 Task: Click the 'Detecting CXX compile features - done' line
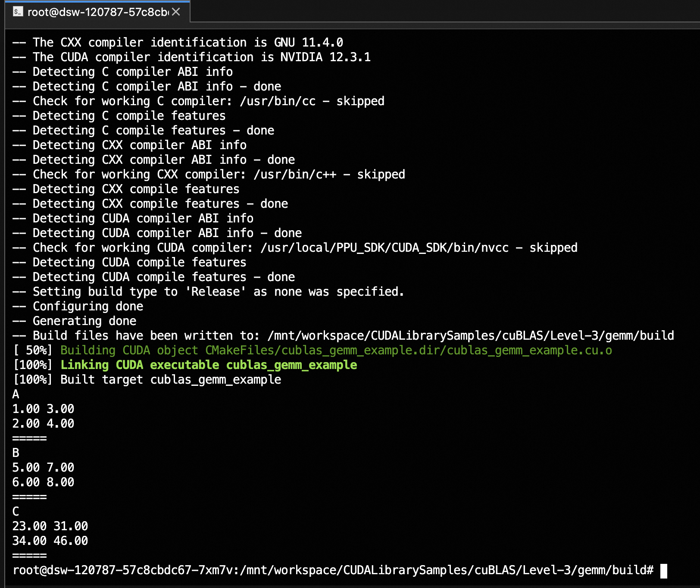tap(150, 203)
